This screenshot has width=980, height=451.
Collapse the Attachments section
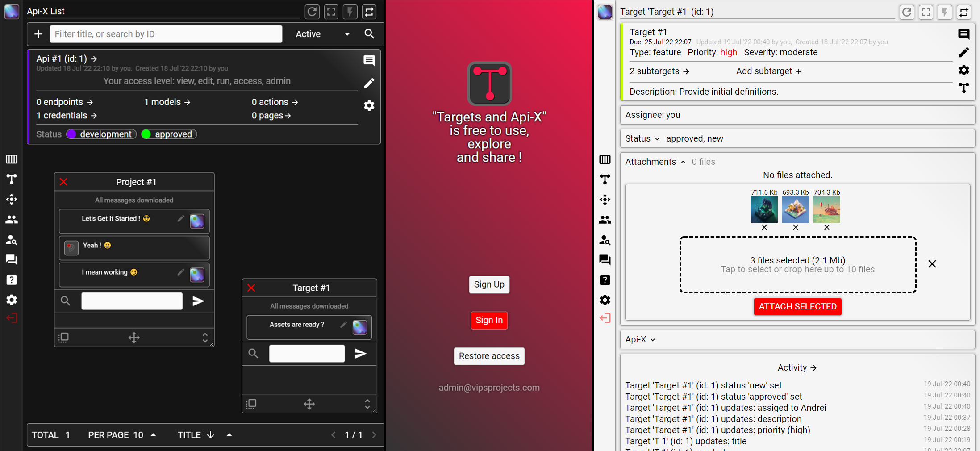tap(655, 162)
